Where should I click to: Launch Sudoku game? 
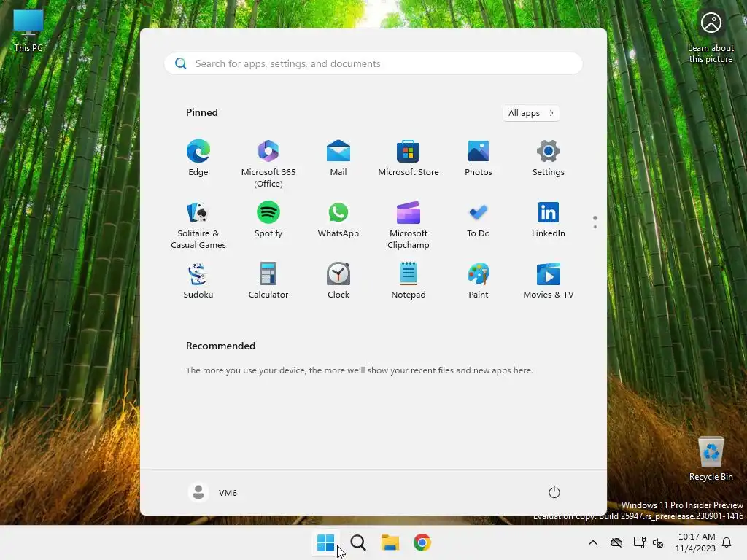(x=198, y=281)
